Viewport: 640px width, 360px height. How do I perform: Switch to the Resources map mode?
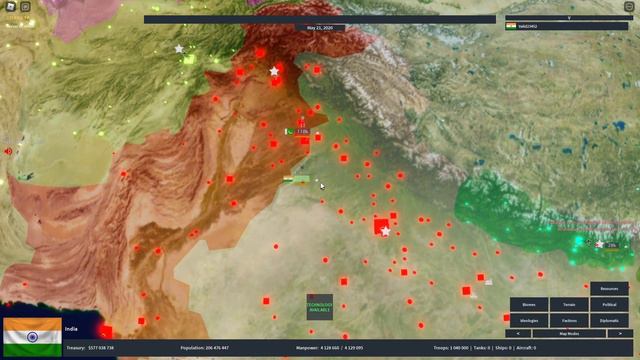point(609,289)
